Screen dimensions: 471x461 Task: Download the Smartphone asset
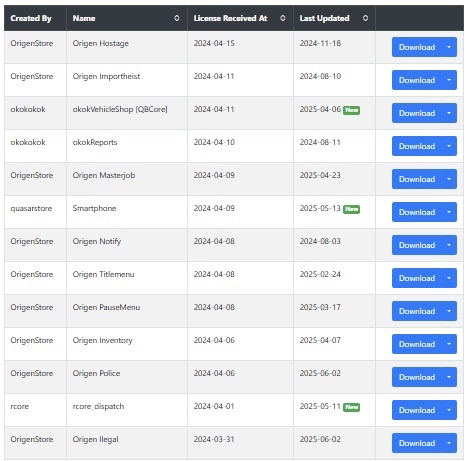417,212
